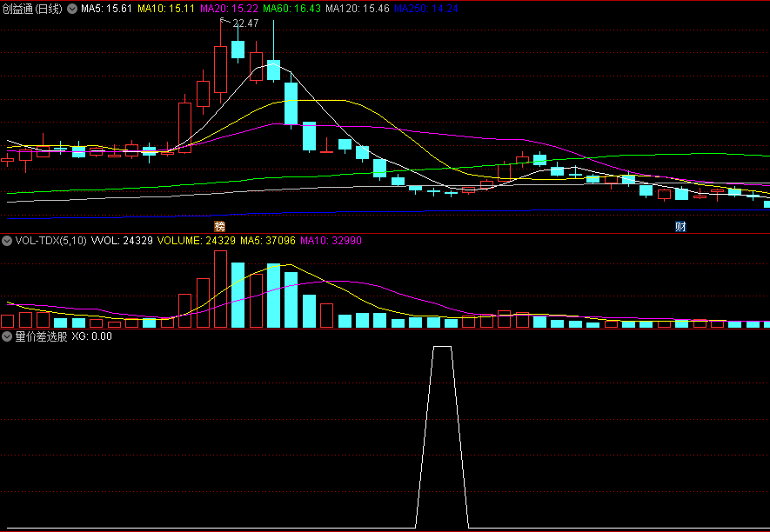Click the 量价差选股 indicator name
The height and width of the screenshot is (532, 770).
(41, 336)
